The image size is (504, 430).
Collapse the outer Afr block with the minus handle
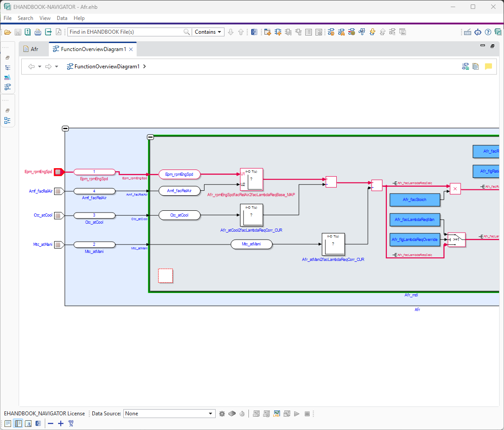pyautogui.click(x=65, y=129)
